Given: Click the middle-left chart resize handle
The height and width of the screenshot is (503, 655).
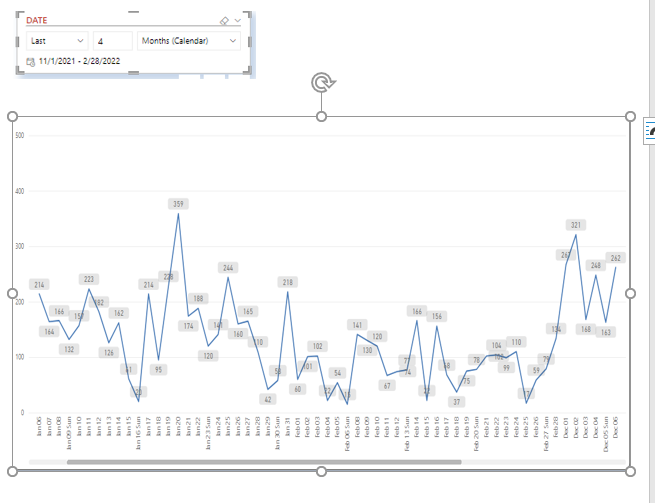Looking at the screenshot, I should coord(13,293).
